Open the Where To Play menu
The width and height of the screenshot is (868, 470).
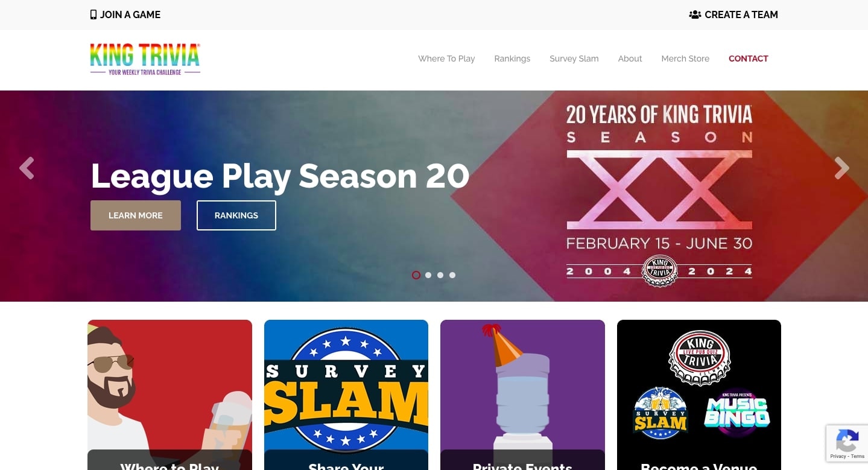tap(446, 59)
